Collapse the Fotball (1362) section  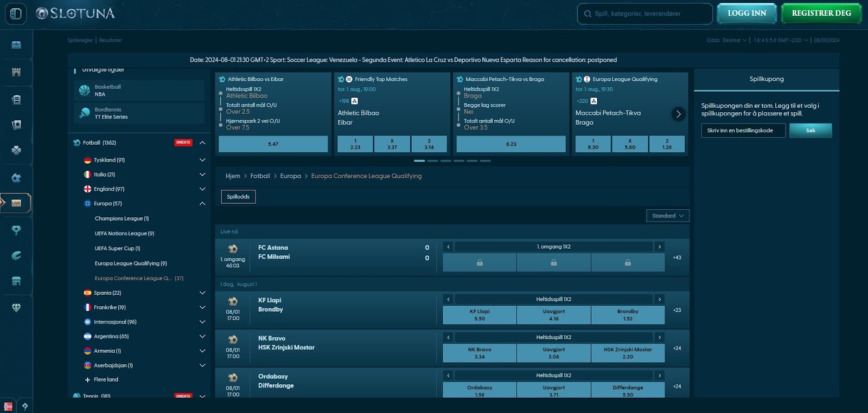pos(202,143)
